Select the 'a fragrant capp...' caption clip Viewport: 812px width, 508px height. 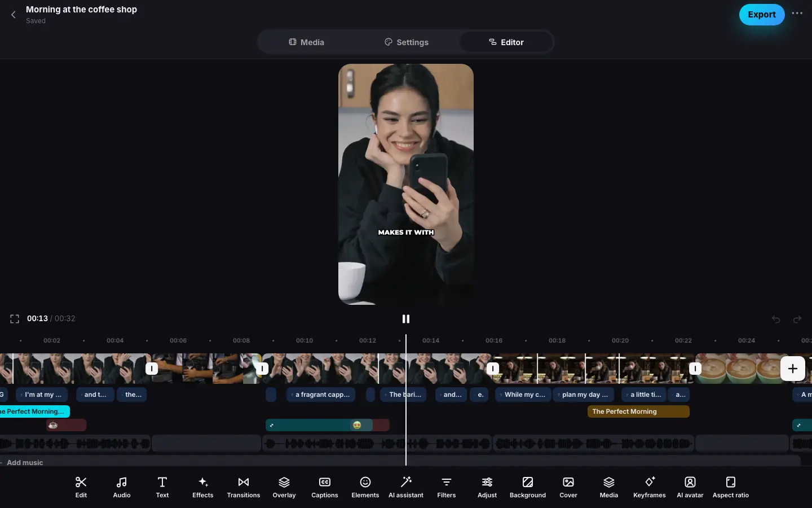pyautogui.click(x=321, y=395)
